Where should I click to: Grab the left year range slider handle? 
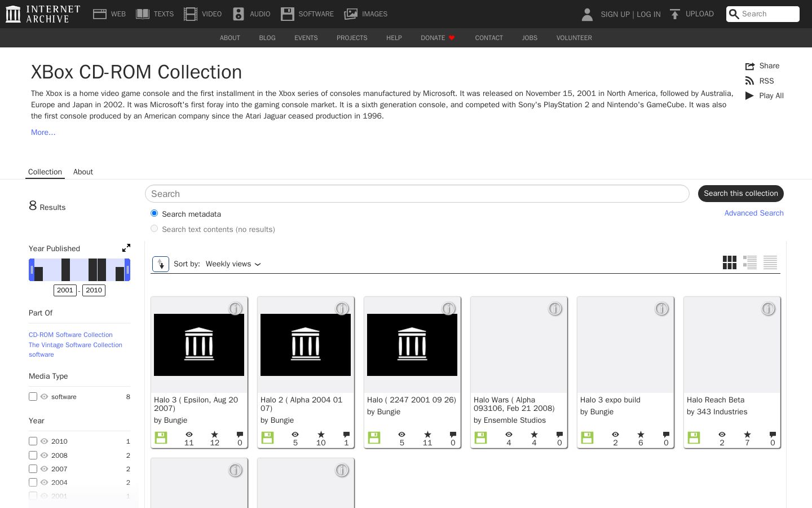tap(32, 270)
